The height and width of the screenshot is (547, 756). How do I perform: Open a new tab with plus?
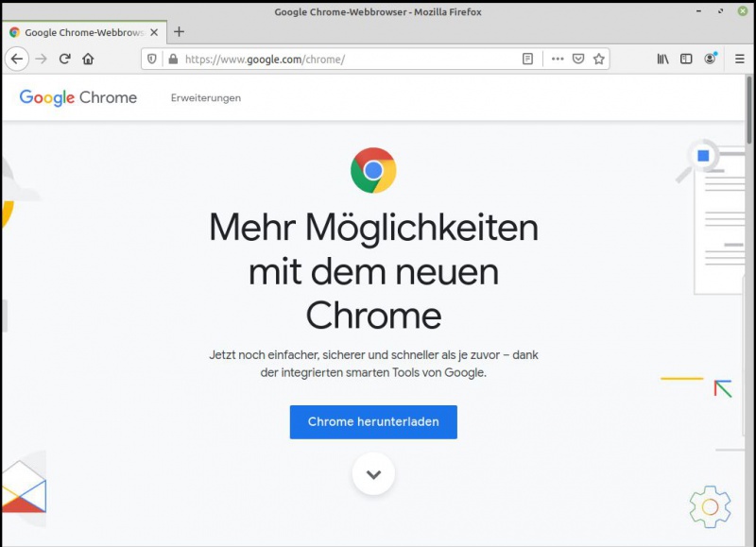point(179,32)
